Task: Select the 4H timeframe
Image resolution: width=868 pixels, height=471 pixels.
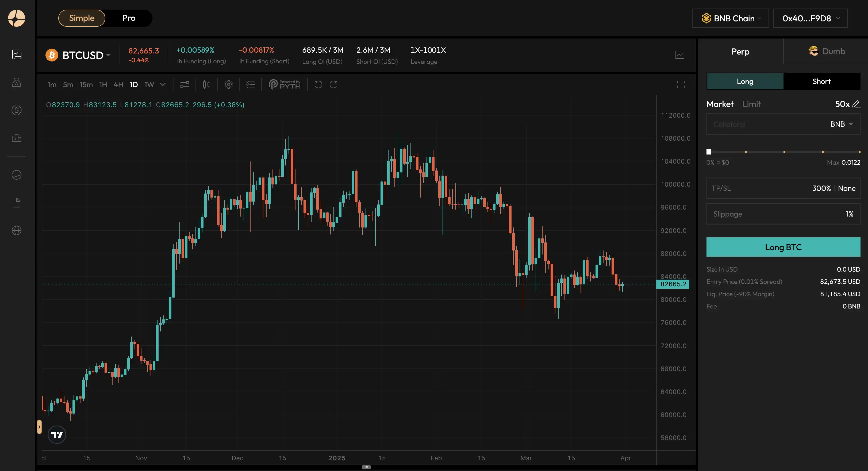Action: 118,84
